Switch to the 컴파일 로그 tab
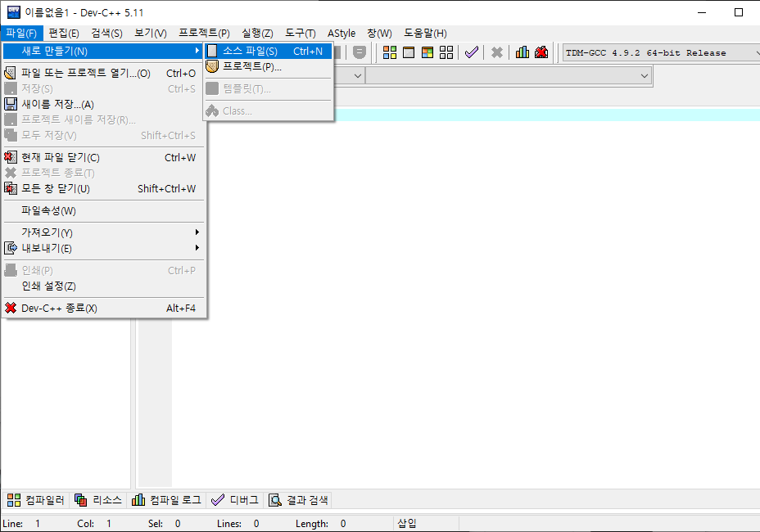The height and width of the screenshot is (532, 760). coord(166,500)
